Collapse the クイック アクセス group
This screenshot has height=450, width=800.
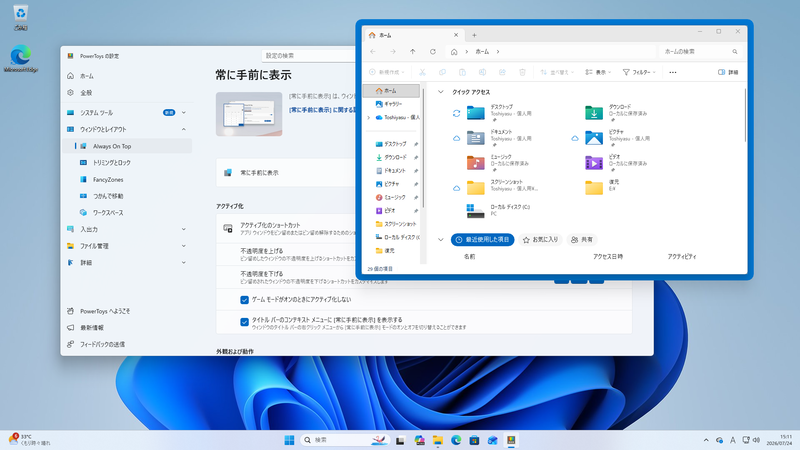pyautogui.click(x=441, y=92)
